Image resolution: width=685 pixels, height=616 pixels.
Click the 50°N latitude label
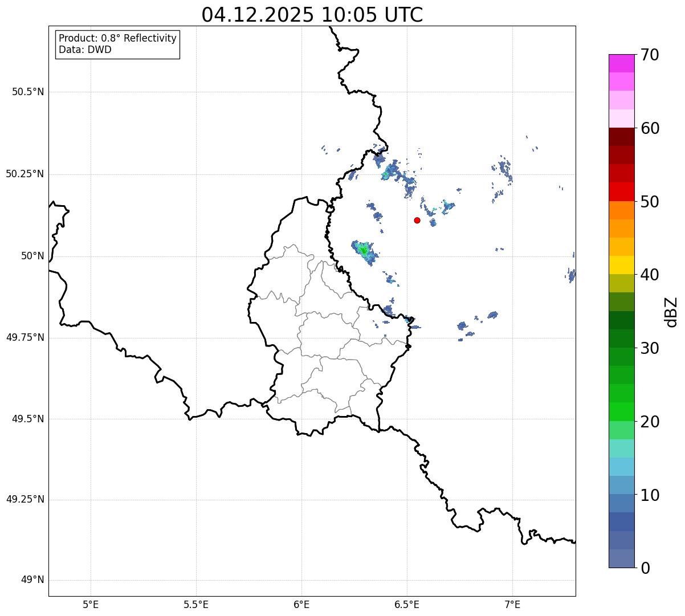33,256
